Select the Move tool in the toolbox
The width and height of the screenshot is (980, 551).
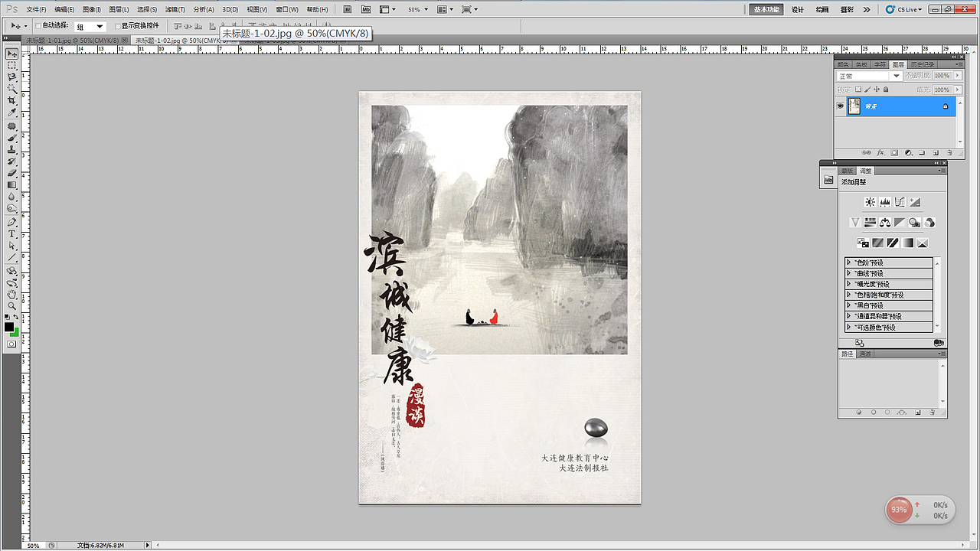11,54
